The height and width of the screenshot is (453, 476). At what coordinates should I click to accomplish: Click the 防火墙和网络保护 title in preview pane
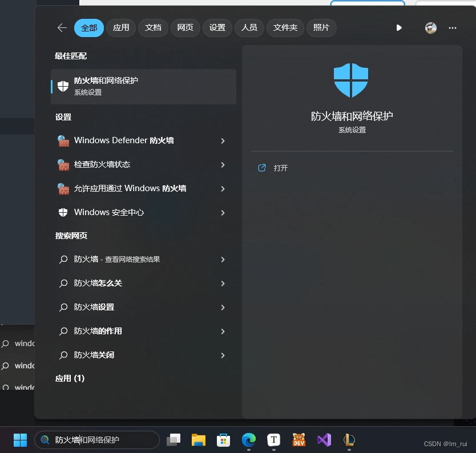tap(352, 116)
